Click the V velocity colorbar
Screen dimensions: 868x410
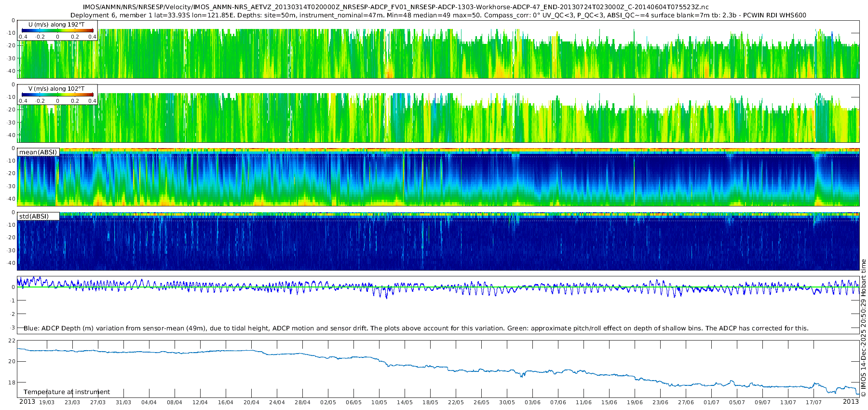(57, 95)
